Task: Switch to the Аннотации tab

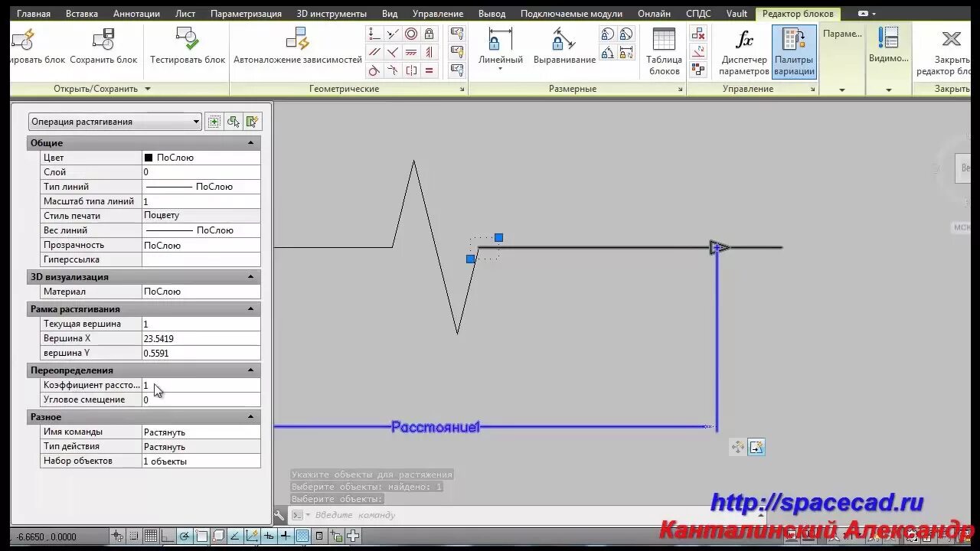Action: click(x=136, y=14)
